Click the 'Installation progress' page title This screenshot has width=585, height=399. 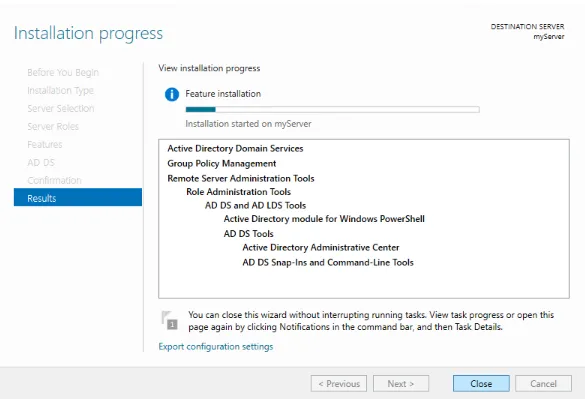pyautogui.click(x=88, y=34)
